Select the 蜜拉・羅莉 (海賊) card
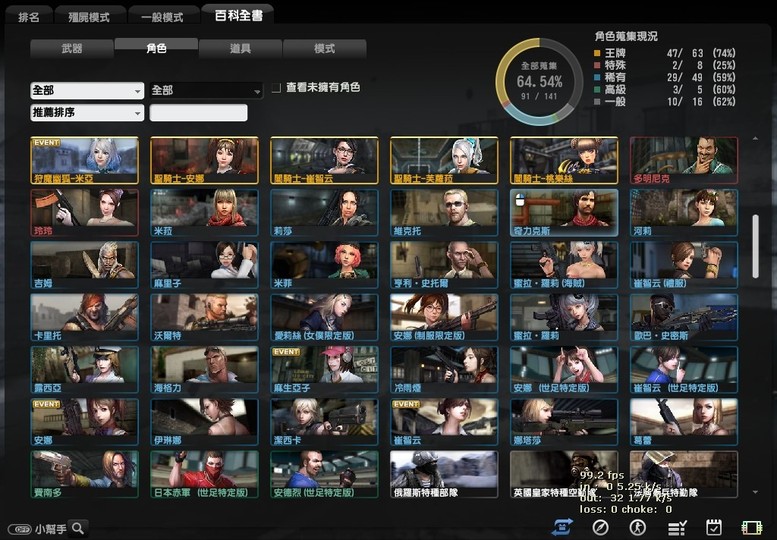Image resolution: width=777 pixels, height=540 pixels. [x=564, y=265]
